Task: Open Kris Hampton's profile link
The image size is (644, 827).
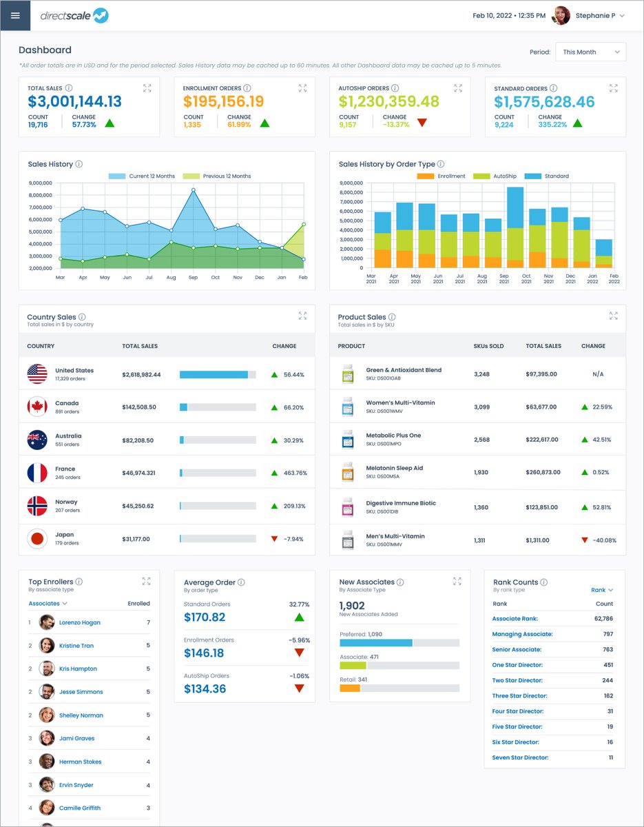Action: pyautogui.click(x=78, y=668)
